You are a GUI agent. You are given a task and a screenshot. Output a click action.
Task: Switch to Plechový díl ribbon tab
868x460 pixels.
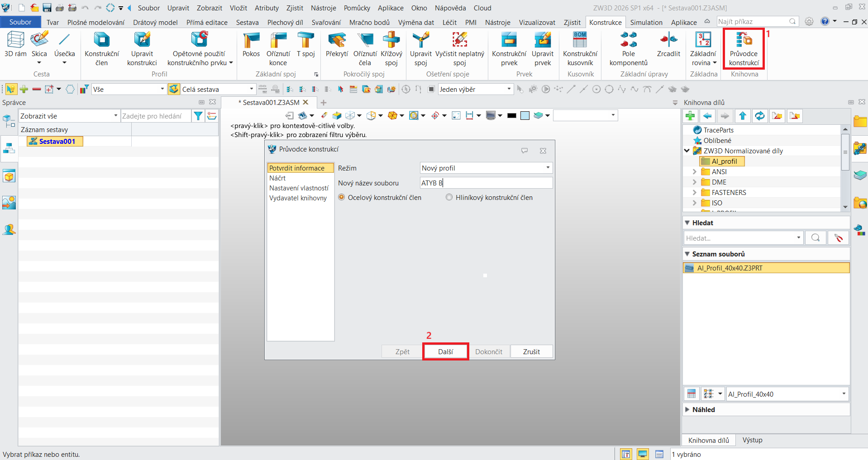click(285, 22)
